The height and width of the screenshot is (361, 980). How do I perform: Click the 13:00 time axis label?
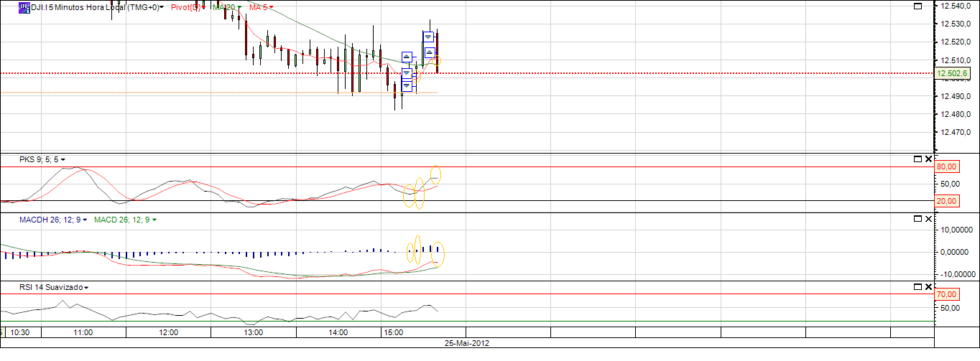253,333
